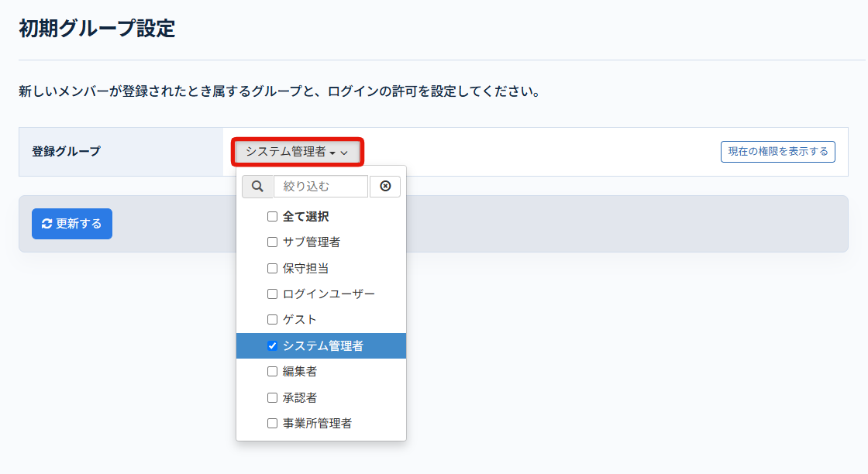Screen dimensions: 868x474
Task: Click the magnifier search icon in dropdown
Action: (257, 187)
